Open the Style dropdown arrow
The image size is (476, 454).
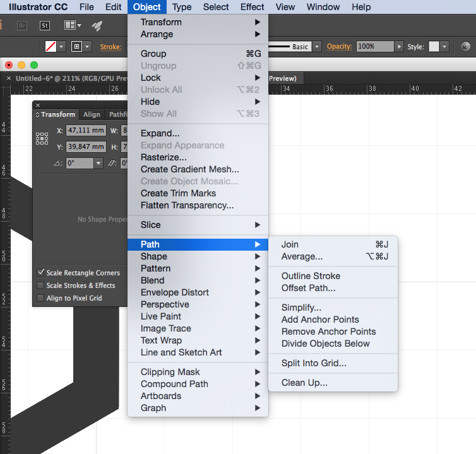coord(444,47)
